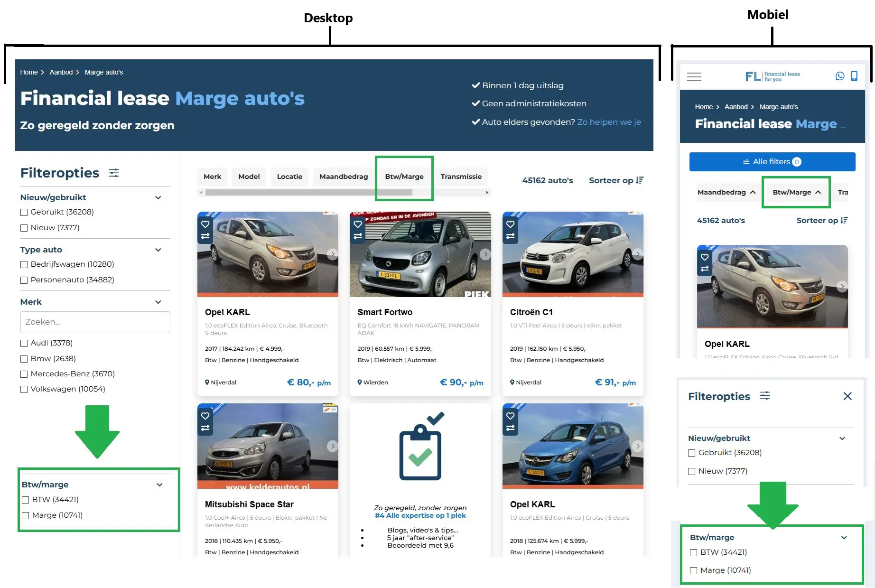
Task: Tick the Nieuw (7377) checkbox in desktop sidebar
Action: (24, 228)
